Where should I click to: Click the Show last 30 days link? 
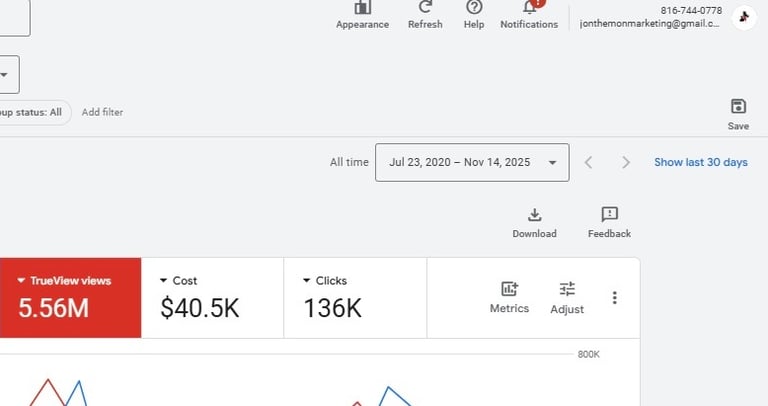[700, 162]
